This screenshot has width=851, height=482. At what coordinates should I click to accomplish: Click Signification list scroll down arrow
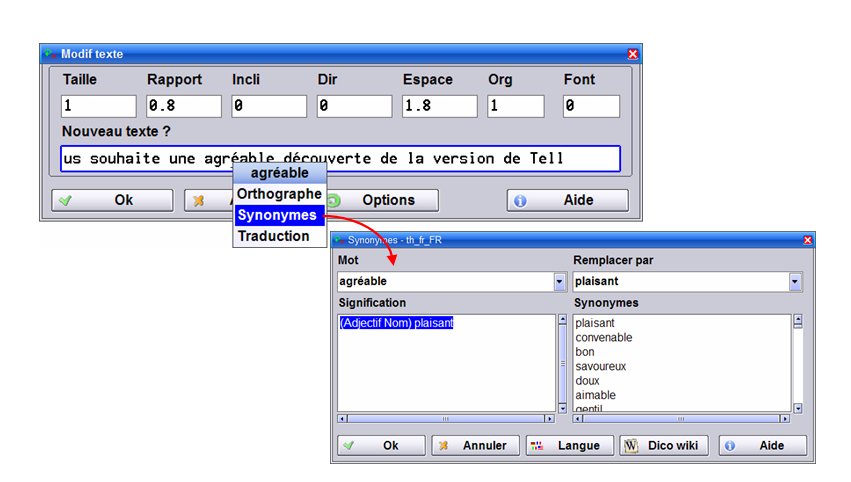point(562,408)
